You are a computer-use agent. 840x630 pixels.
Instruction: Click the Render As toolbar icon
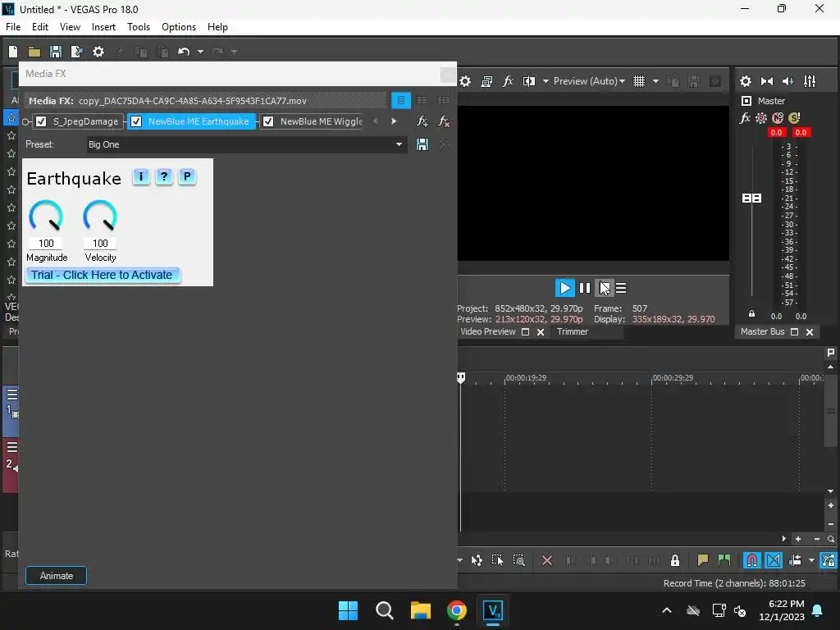click(76, 52)
